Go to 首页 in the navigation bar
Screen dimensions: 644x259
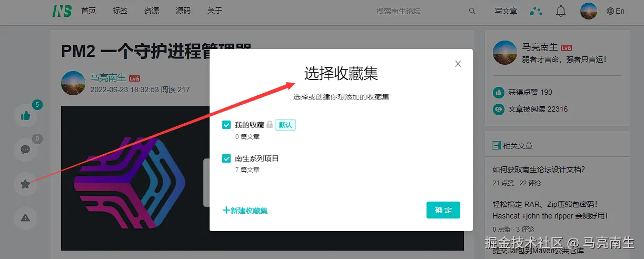click(88, 11)
